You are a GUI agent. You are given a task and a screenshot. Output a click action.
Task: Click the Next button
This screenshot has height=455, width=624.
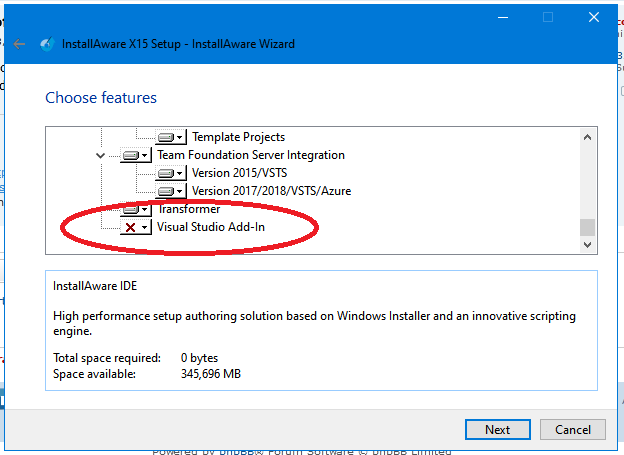(497, 430)
